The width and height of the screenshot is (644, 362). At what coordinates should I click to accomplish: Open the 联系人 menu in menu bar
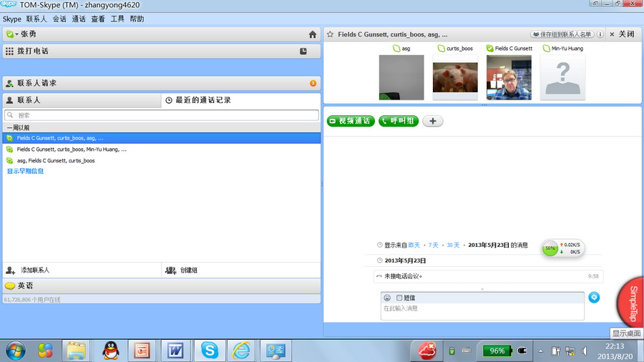[36, 19]
